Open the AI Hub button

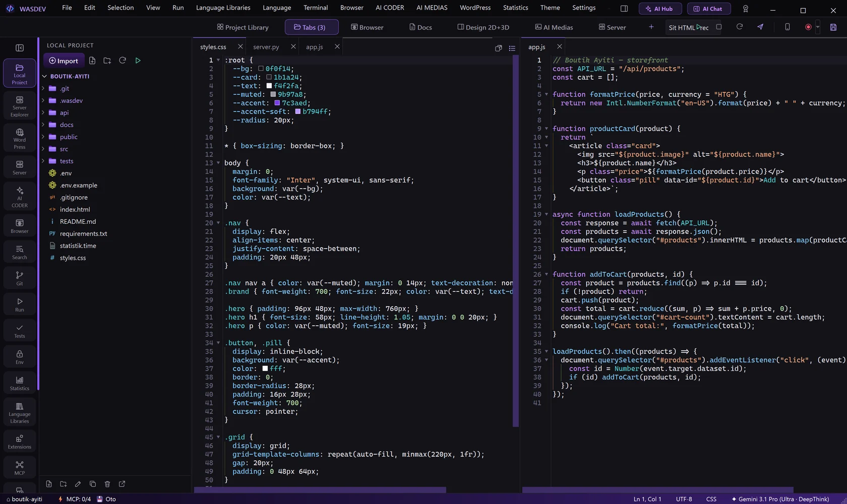pos(660,9)
